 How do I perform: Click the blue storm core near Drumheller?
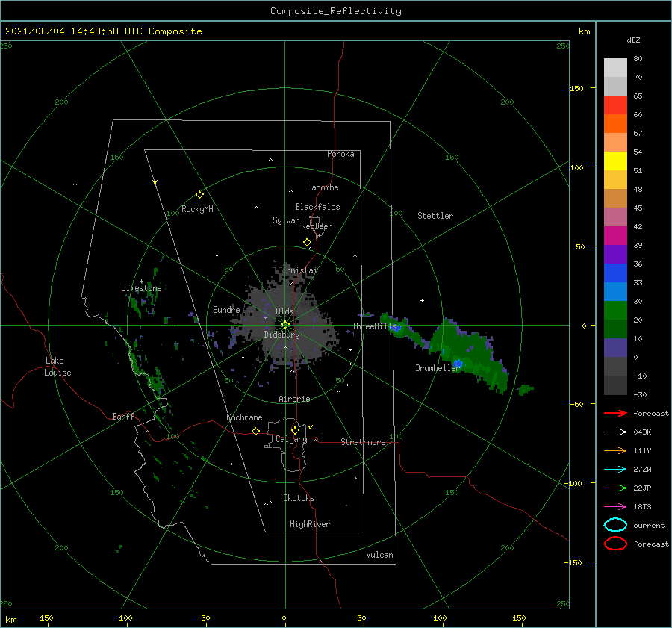pos(458,364)
